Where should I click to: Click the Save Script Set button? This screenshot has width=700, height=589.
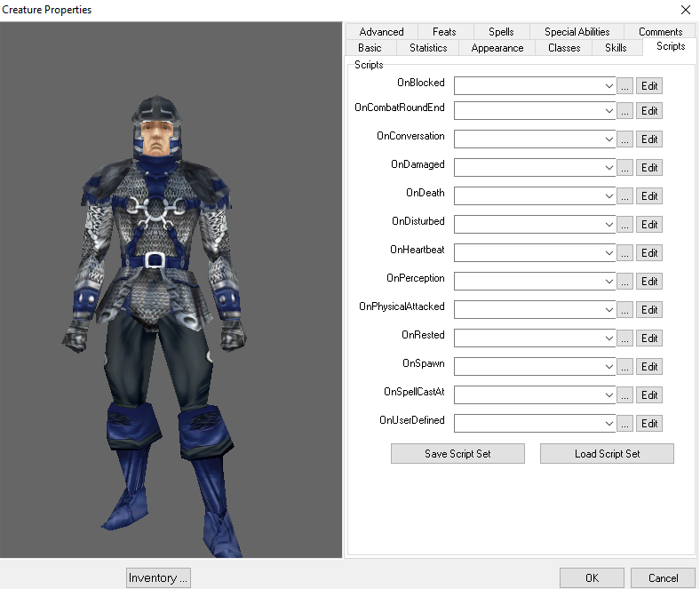pyautogui.click(x=457, y=454)
